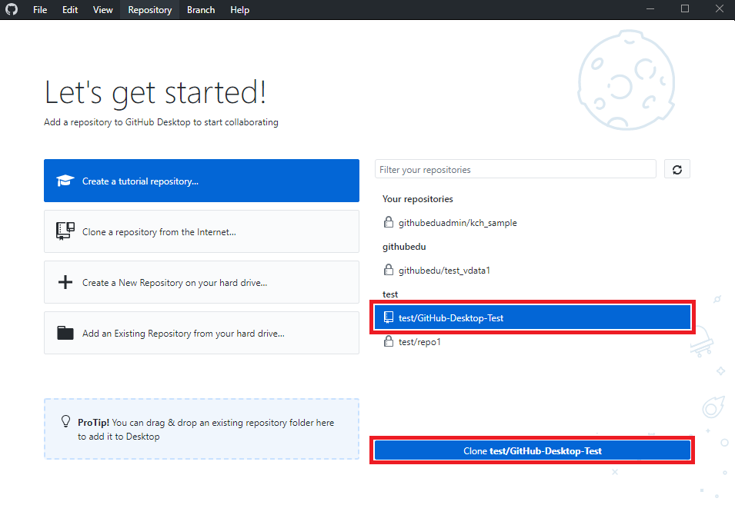The width and height of the screenshot is (735, 505).
Task: Click lock icon beside githubeduadmin/kch_sample
Action: [x=389, y=222]
